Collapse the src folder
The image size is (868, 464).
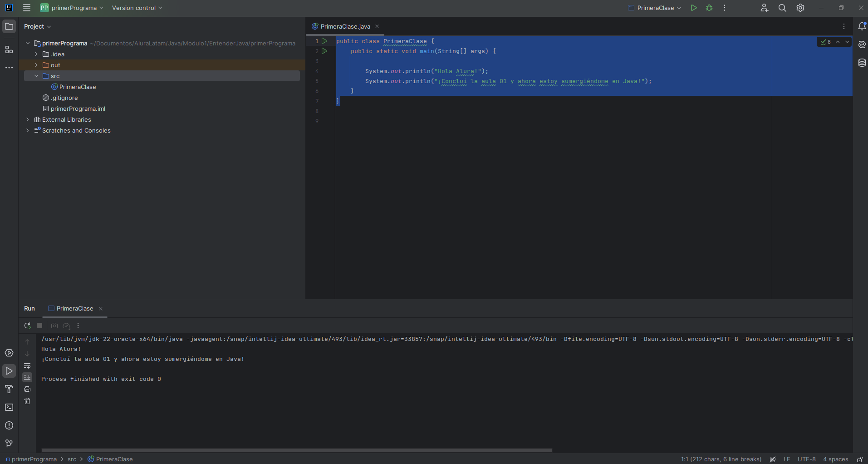[36, 76]
